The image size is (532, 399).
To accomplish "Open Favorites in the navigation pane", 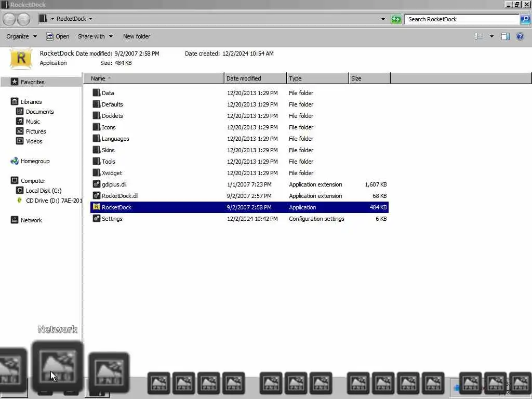I will point(33,82).
